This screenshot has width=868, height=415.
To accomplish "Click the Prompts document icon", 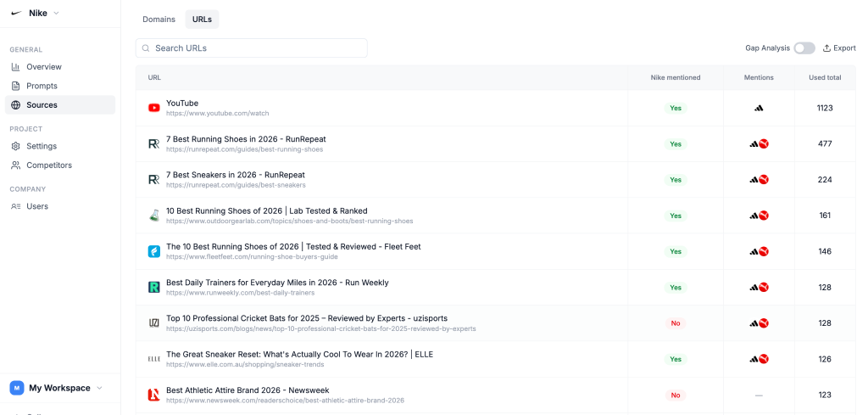I will [x=15, y=86].
